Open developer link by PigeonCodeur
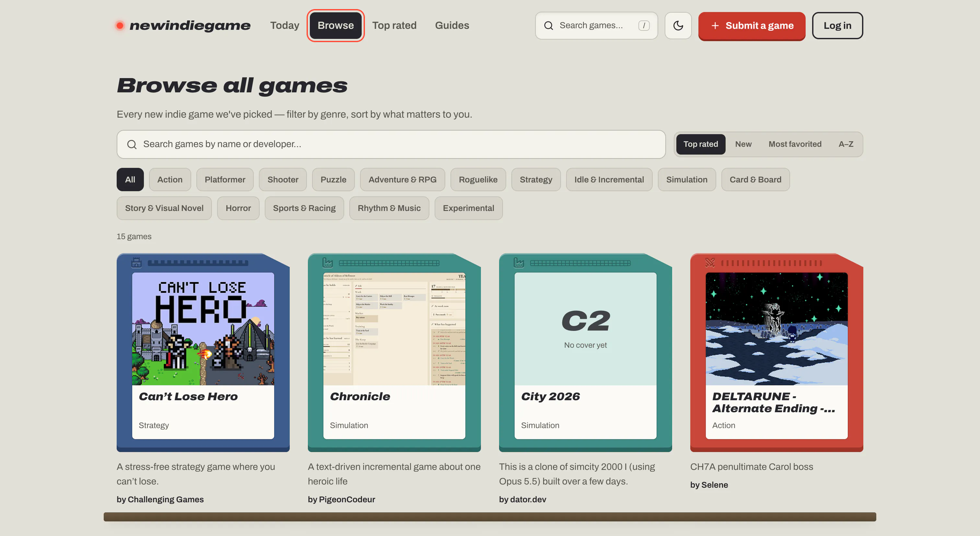The width and height of the screenshot is (980, 536). (x=341, y=499)
